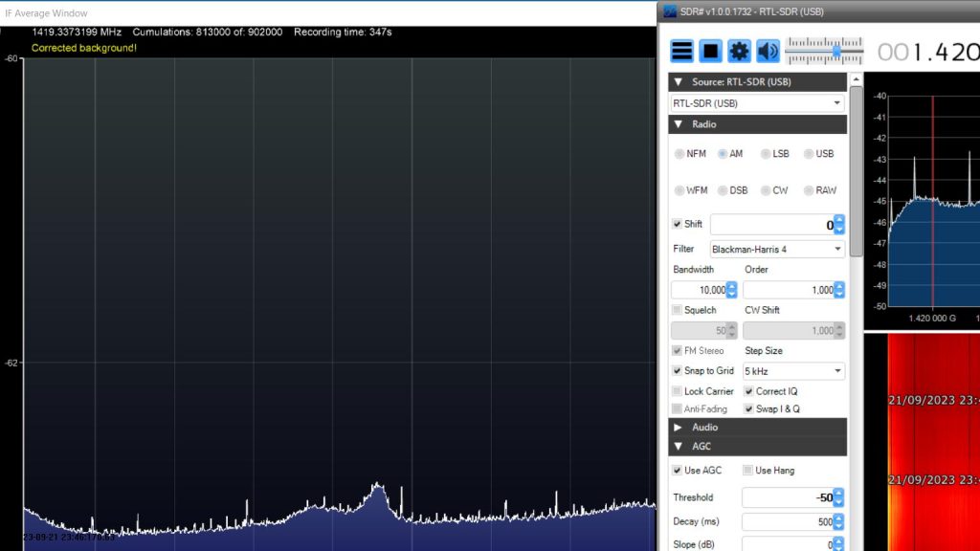Select DSB modulation mode
The width and height of the screenshot is (980, 551).
pyautogui.click(x=732, y=190)
